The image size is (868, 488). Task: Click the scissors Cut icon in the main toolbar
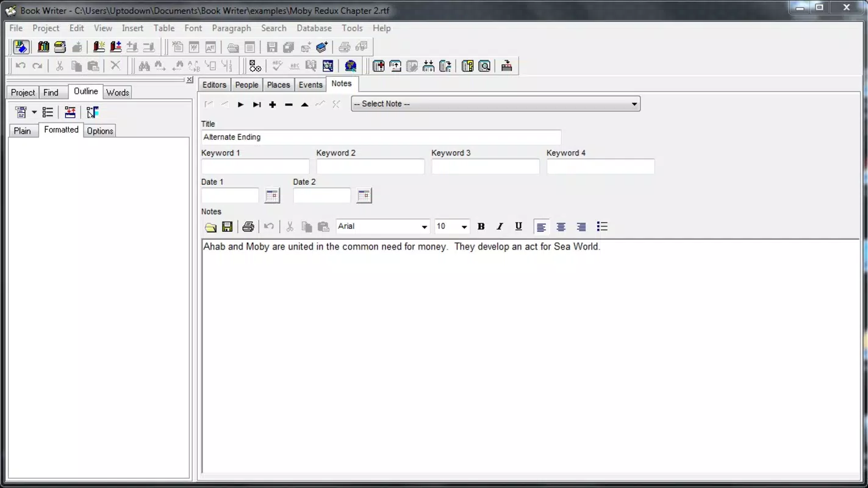click(x=59, y=66)
